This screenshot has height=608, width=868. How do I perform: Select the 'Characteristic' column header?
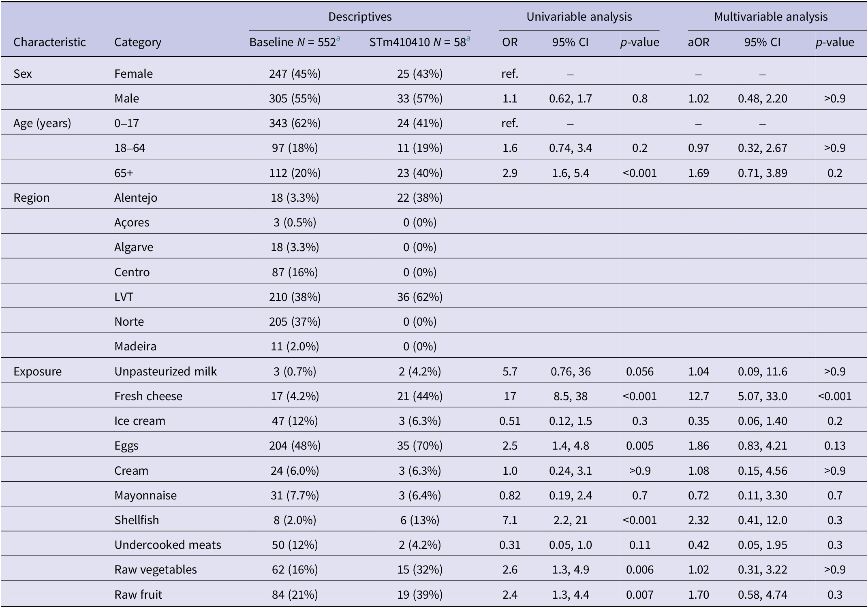click(49, 42)
